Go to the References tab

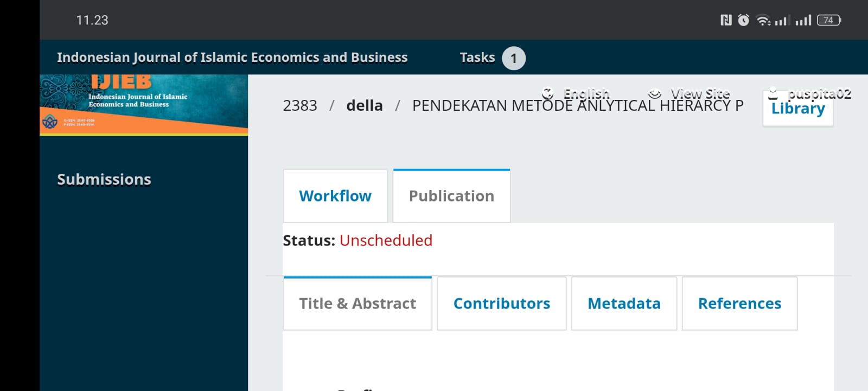pos(739,304)
